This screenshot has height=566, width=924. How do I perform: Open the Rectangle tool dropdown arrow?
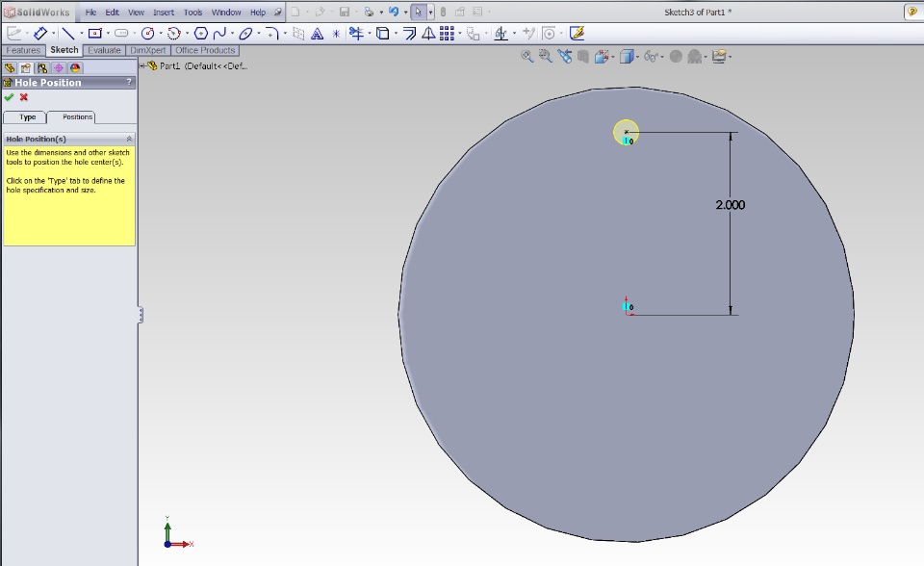point(108,34)
